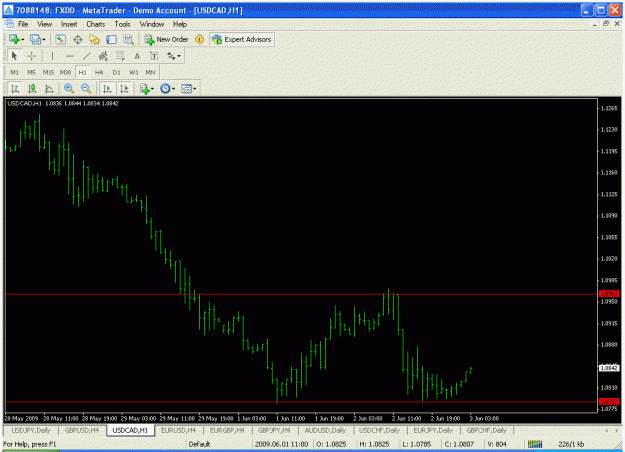Switch to MN timeframe

pos(150,72)
